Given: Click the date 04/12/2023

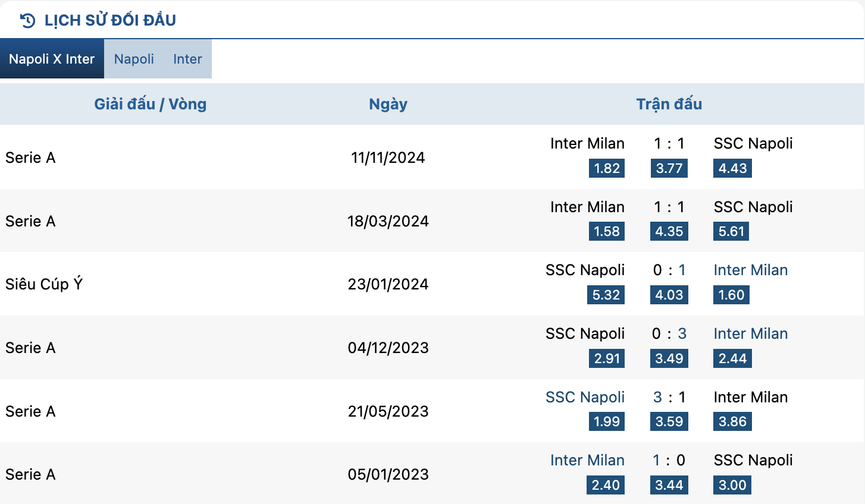Looking at the screenshot, I should point(388,348).
